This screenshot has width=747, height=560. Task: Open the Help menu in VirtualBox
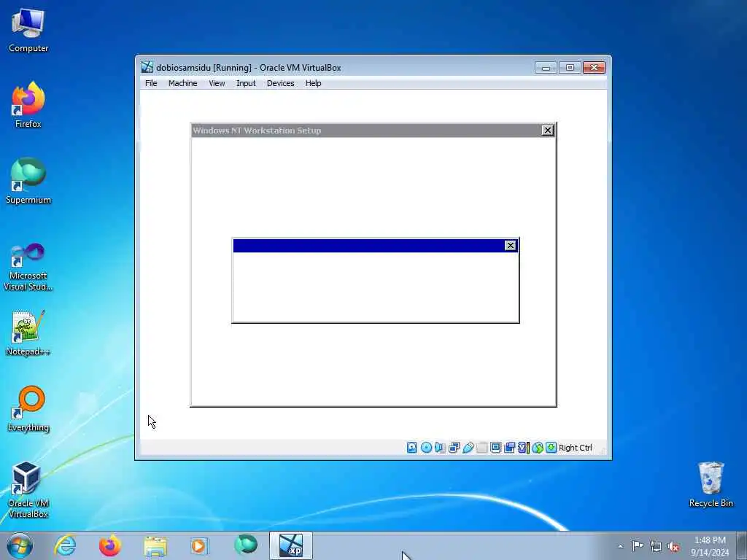[313, 83]
